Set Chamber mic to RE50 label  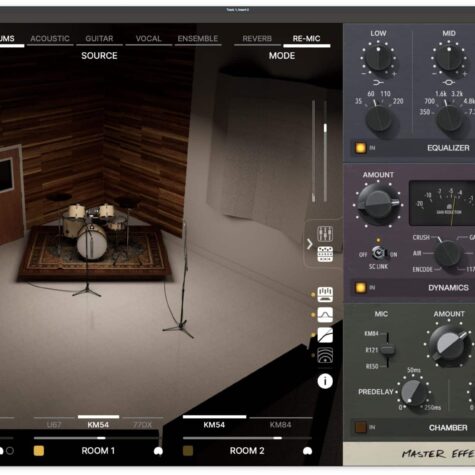point(372,366)
